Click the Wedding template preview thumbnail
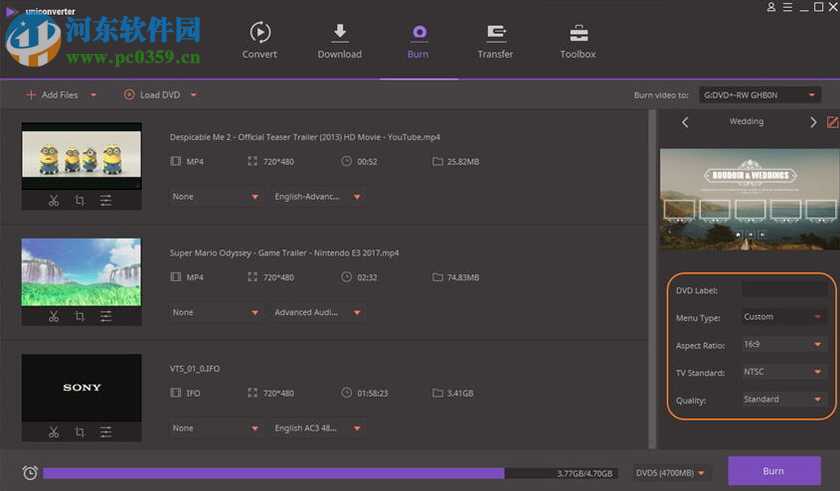 [x=749, y=199]
